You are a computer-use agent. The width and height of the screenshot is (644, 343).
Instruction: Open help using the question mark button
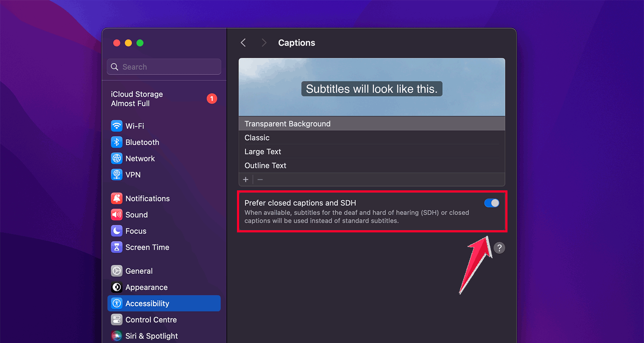click(499, 247)
